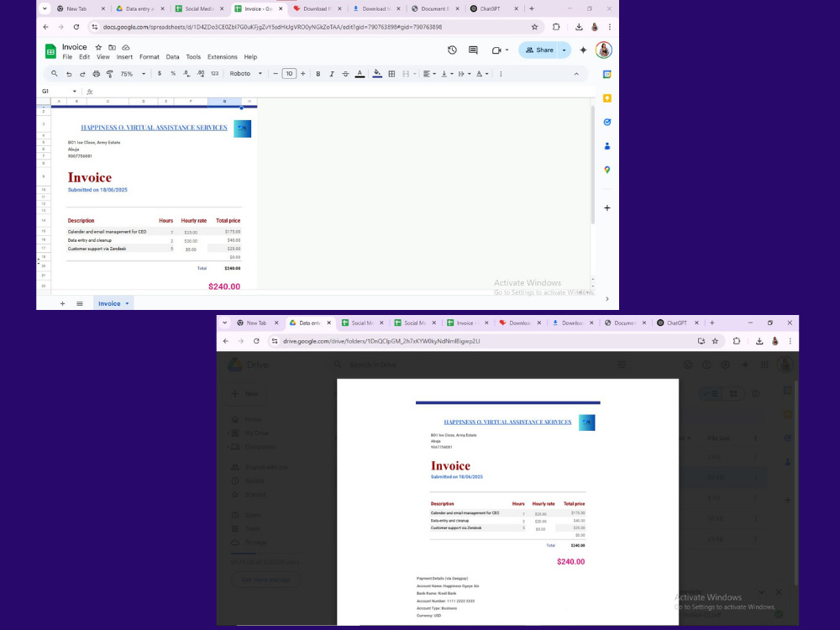The height and width of the screenshot is (630, 840).
Task: Format selection as percent
Action: (x=173, y=74)
